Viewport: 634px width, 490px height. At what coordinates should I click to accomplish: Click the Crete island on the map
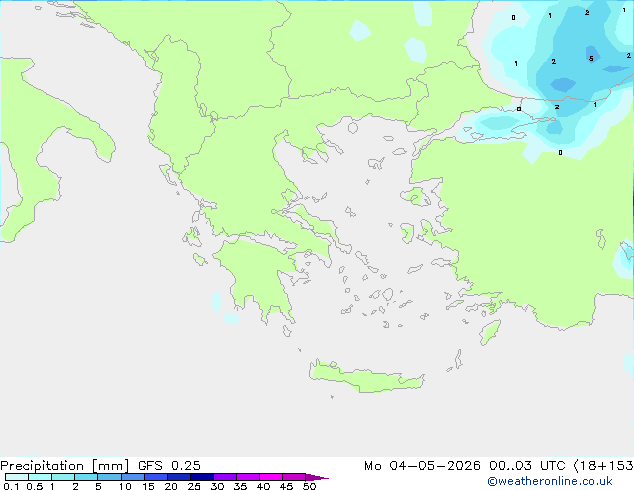[366, 377]
